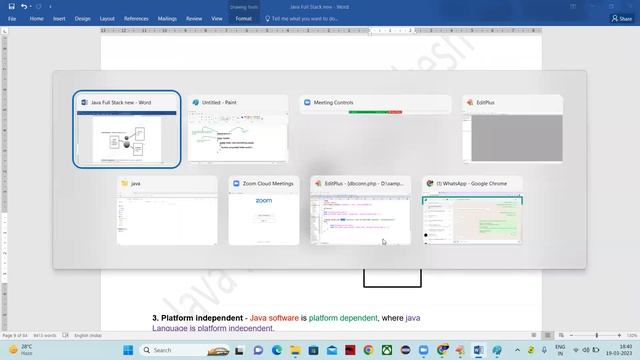Click Tell me what you want to do box
The width and height of the screenshot is (640, 360).
tap(302, 19)
